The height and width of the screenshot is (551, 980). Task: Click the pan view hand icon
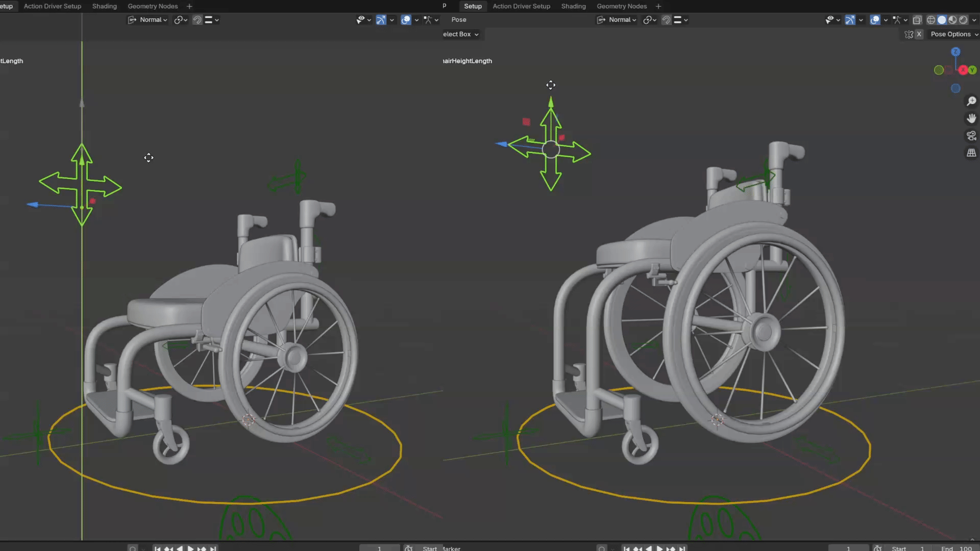971,118
